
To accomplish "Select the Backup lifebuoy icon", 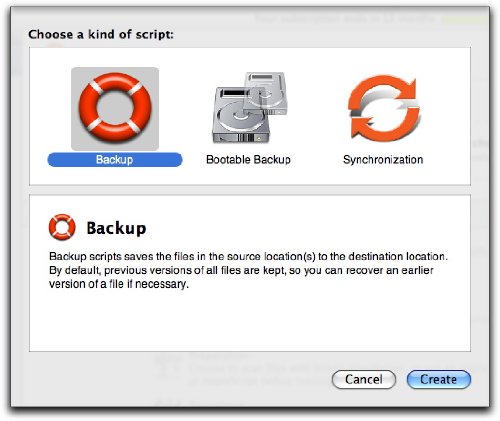I will tap(115, 108).
